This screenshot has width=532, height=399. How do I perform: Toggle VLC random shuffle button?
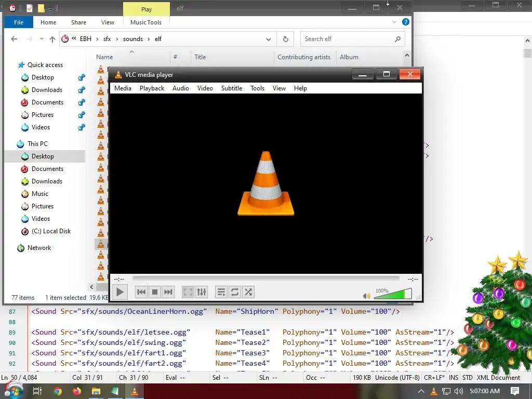coord(248,292)
